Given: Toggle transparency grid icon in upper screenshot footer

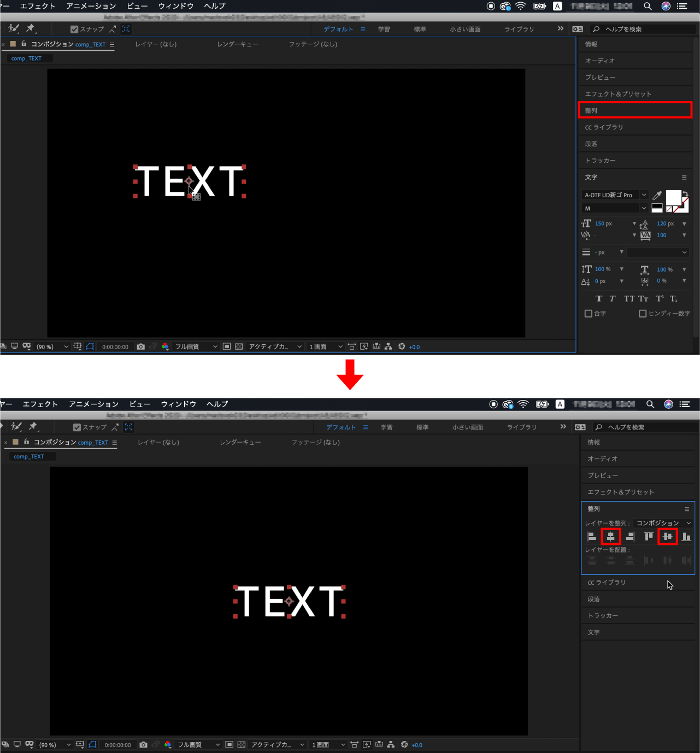Looking at the screenshot, I should [239, 346].
